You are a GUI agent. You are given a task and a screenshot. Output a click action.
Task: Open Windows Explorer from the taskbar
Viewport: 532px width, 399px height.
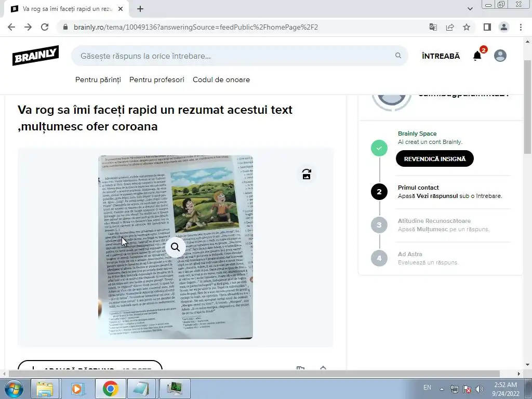(45, 389)
